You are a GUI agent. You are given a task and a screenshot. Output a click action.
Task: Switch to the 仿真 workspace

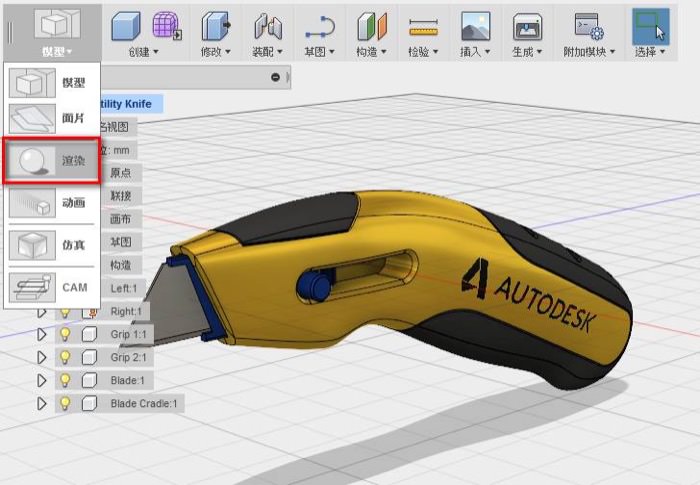click(52, 245)
